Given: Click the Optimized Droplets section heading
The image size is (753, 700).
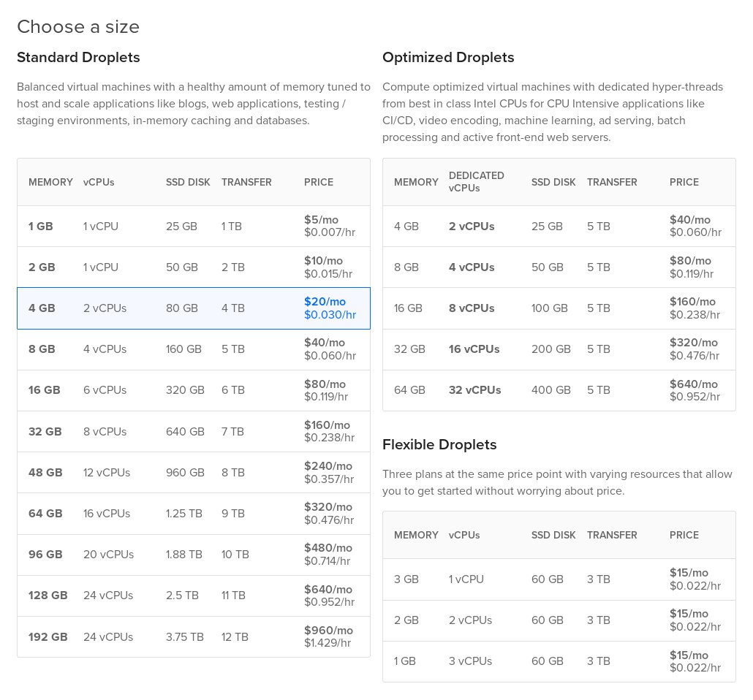Looking at the screenshot, I should [448, 57].
